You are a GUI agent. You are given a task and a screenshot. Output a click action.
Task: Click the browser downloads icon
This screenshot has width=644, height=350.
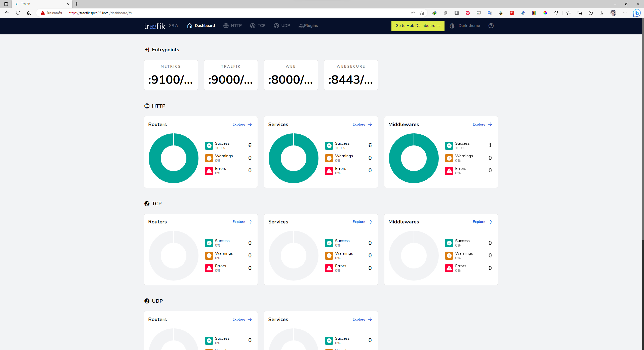pos(602,13)
